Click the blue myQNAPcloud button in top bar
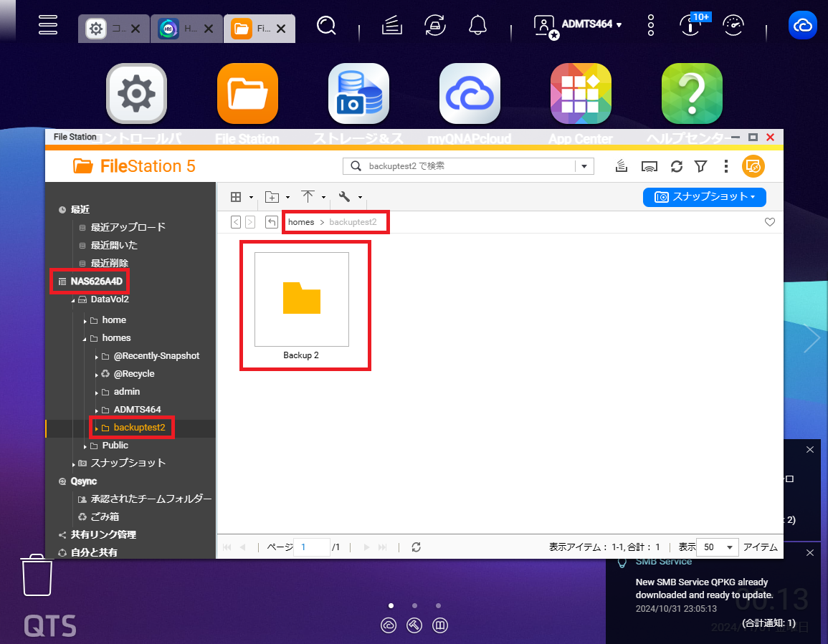 point(803,25)
